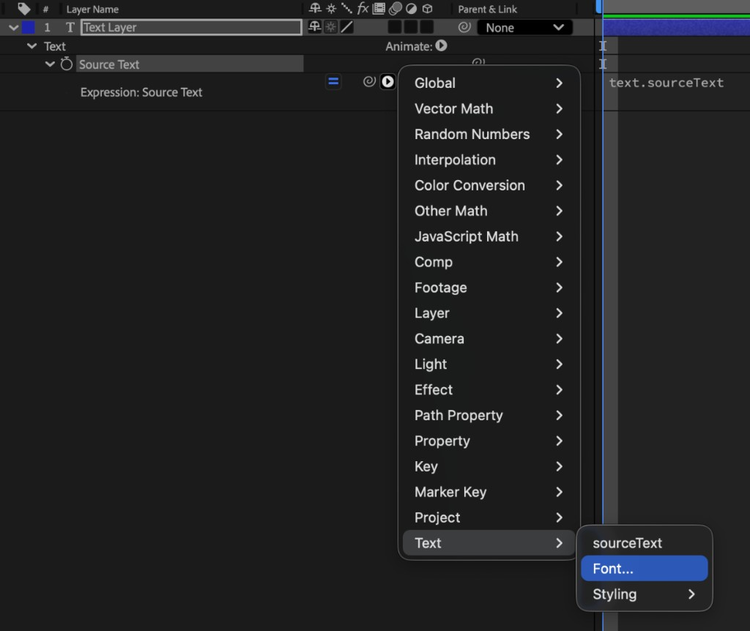Open the Path Property submenu
Screen dimensions: 750x631
[x=488, y=415]
